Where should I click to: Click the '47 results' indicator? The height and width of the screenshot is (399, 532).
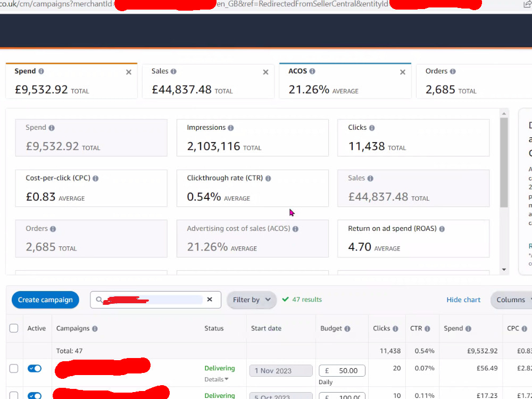302,300
